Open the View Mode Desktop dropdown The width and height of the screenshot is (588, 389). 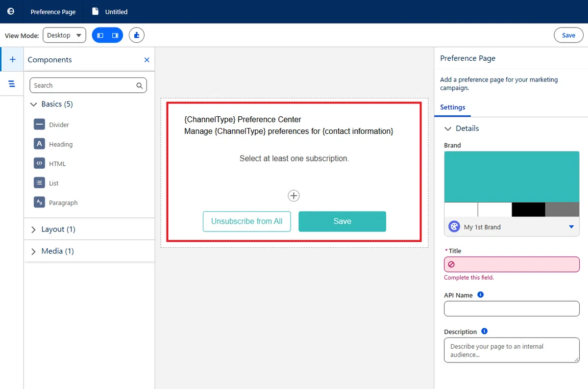65,35
